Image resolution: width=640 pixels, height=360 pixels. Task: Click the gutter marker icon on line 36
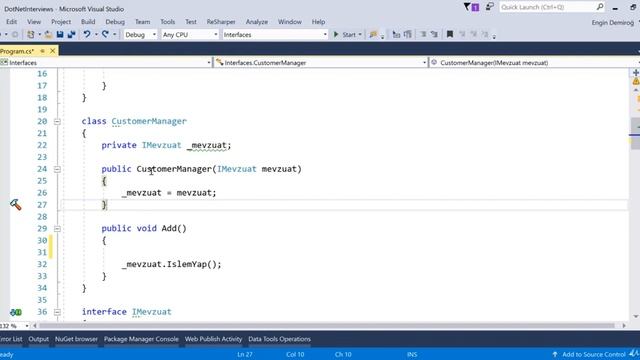pyautogui.click(x=16, y=312)
